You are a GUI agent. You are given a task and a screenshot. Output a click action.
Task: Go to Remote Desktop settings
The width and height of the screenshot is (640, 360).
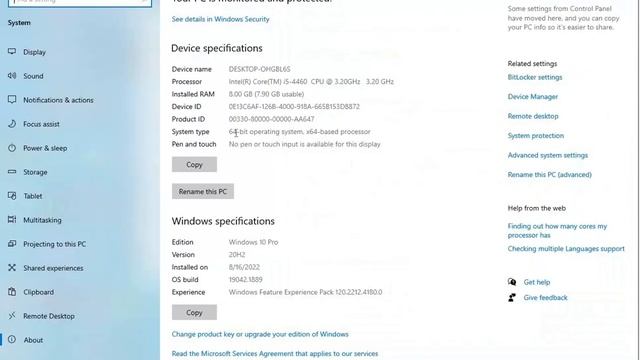tap(49, 316)
